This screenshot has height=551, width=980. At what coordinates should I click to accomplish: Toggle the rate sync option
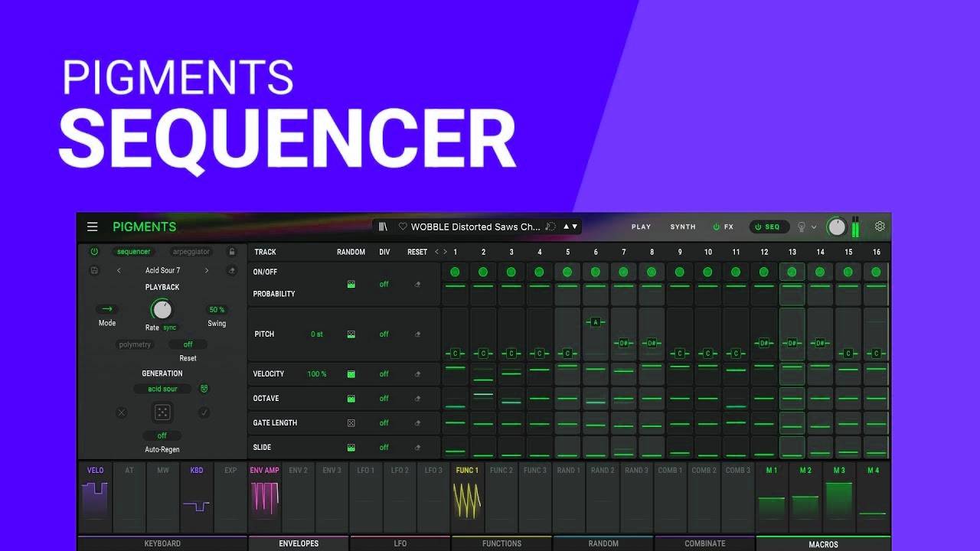coord(169,328)
